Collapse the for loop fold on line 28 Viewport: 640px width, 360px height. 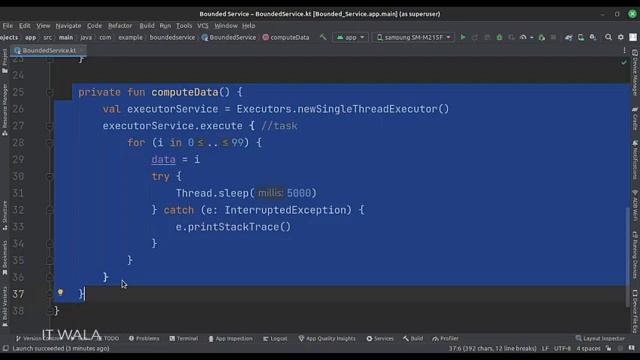tap(50, 143)
